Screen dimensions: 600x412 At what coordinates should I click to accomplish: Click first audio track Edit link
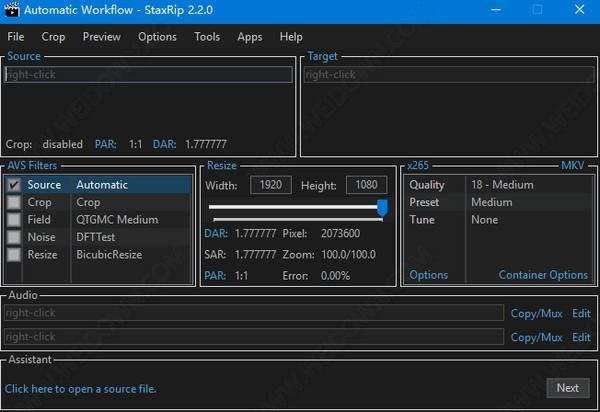[x=581, y=313]
